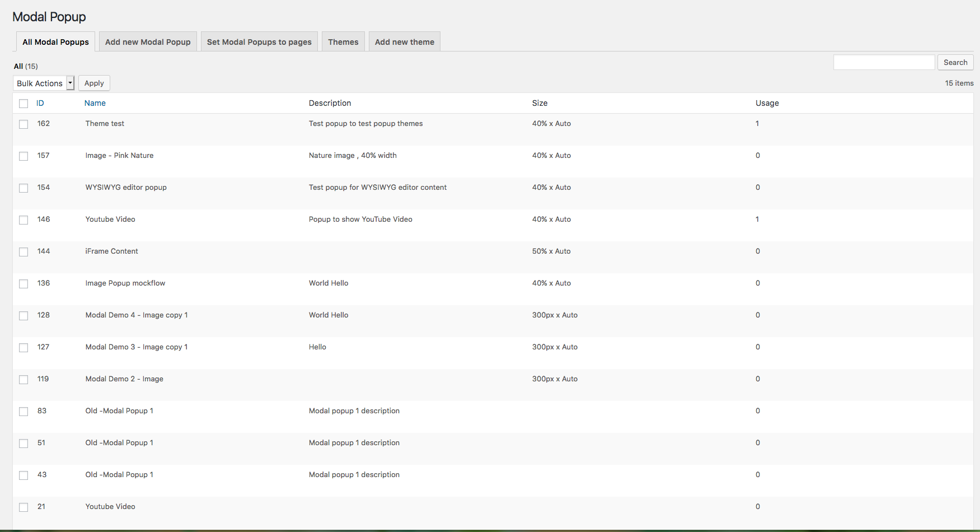Toggle the select-all checkbox in header
Screen dimensions: 980x532
24,104
